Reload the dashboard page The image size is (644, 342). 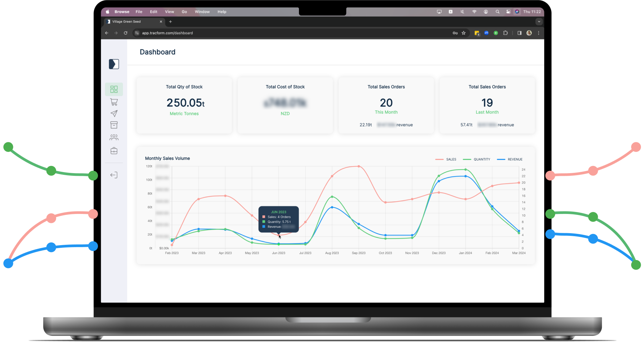125,33
